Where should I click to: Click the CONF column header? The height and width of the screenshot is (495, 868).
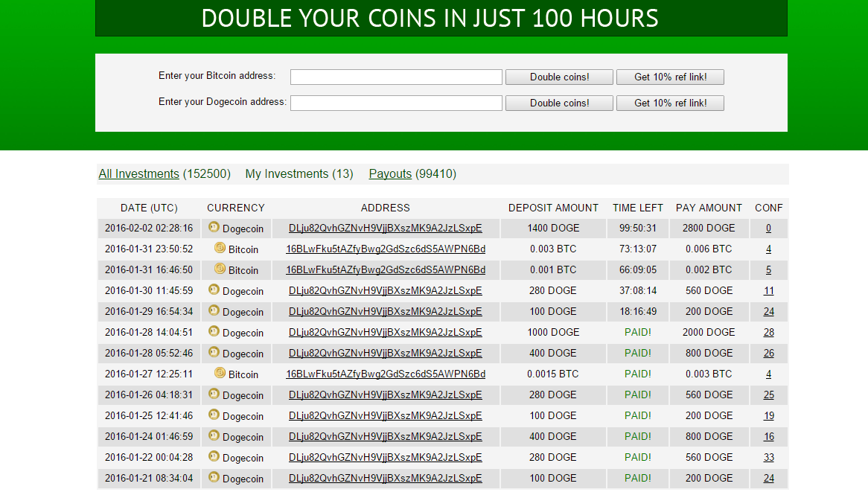tap(768, 208)
